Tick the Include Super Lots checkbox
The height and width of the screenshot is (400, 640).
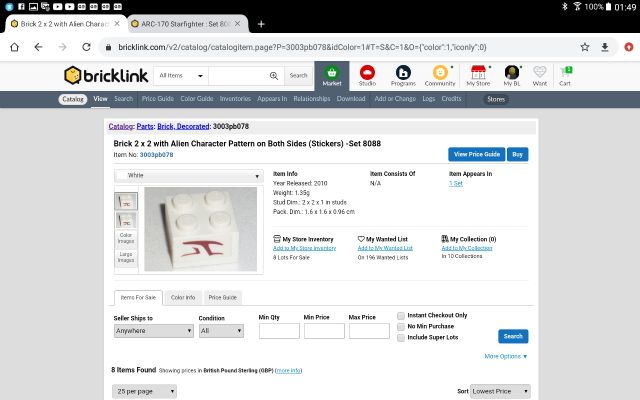pos(401,337)
